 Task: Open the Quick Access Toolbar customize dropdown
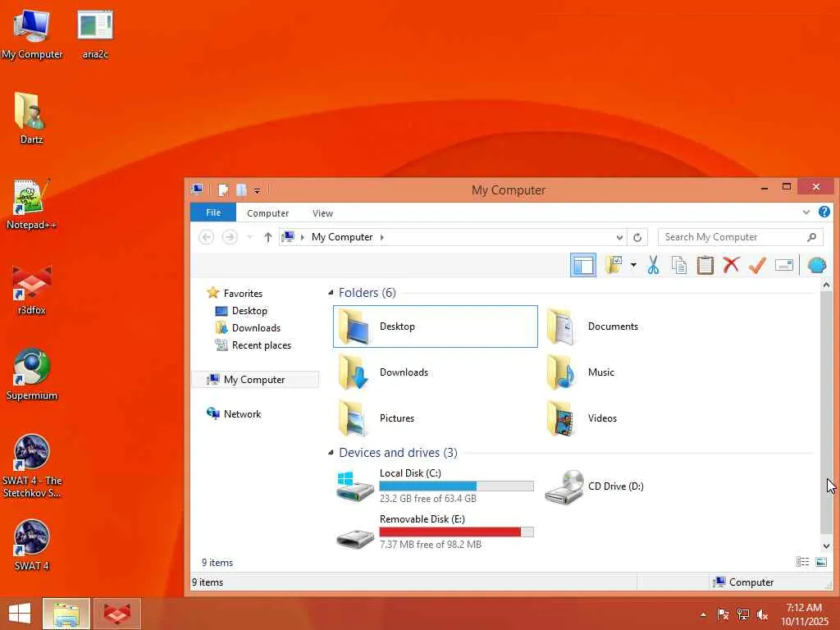257,190
